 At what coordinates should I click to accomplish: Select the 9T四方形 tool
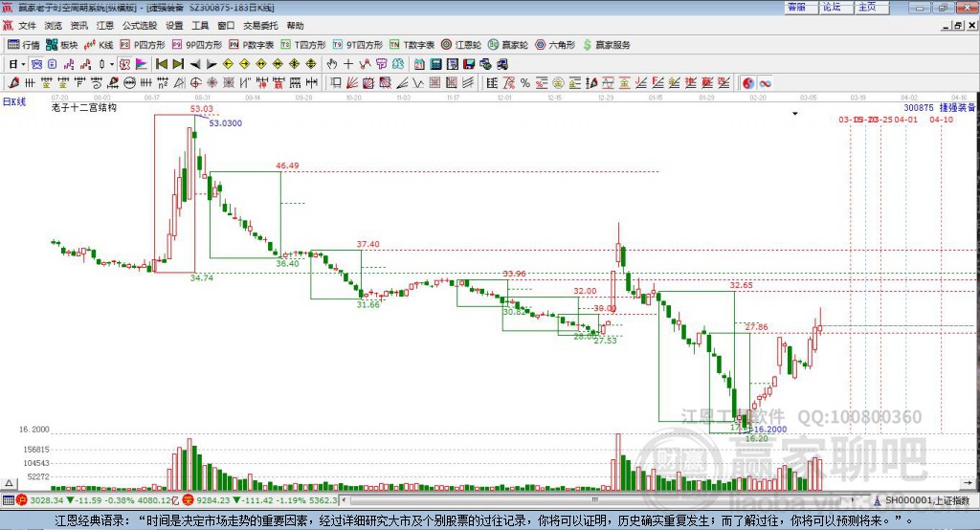(x=358, y=45)
